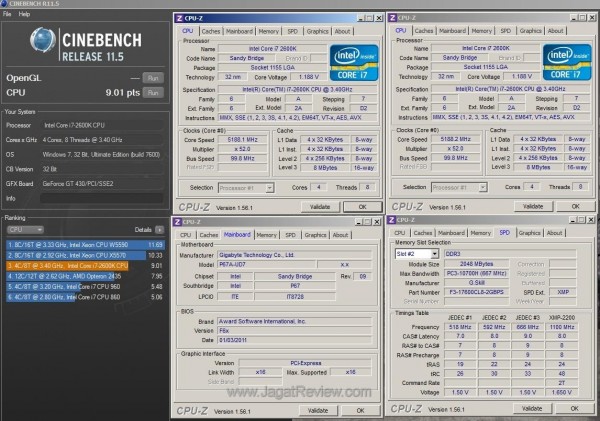
Task: Open Processor #1 selection dropdown in left CPU-Z
Action: pos(243,187)
